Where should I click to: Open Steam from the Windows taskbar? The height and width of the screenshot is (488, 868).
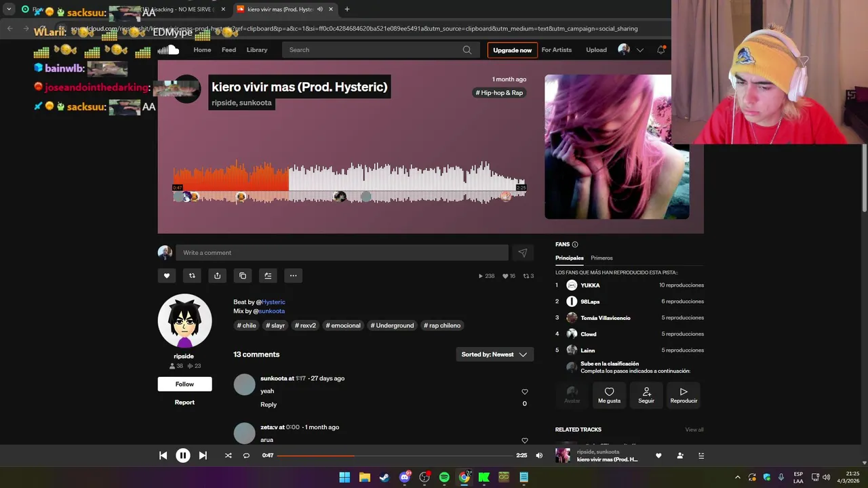(384, 477)
